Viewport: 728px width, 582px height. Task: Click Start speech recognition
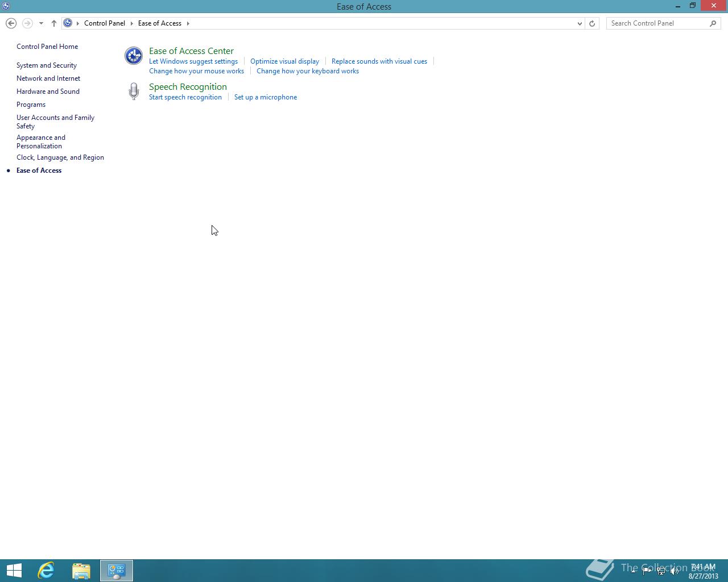coord(185,97)
